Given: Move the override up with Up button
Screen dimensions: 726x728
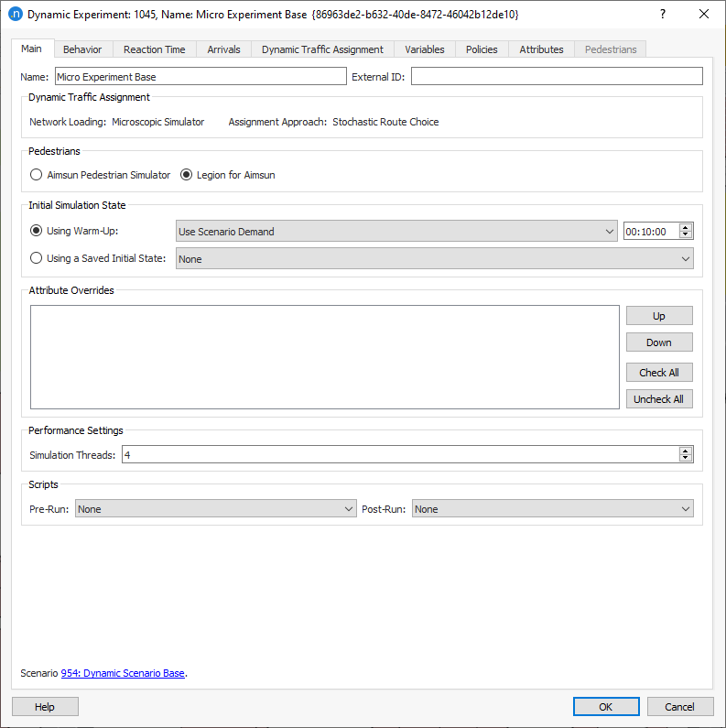Looking at the screenshot, I should click(659, 316).
